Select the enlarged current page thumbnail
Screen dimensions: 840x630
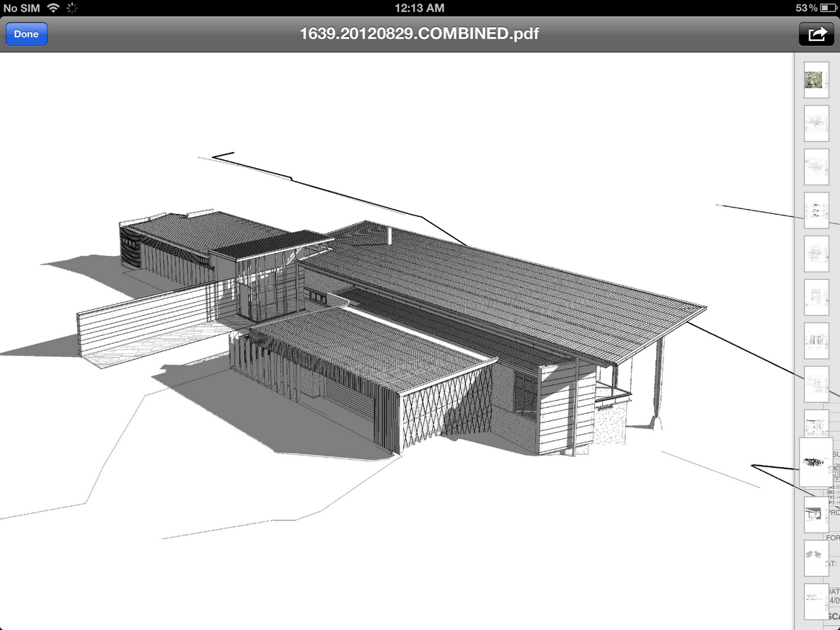816,462
